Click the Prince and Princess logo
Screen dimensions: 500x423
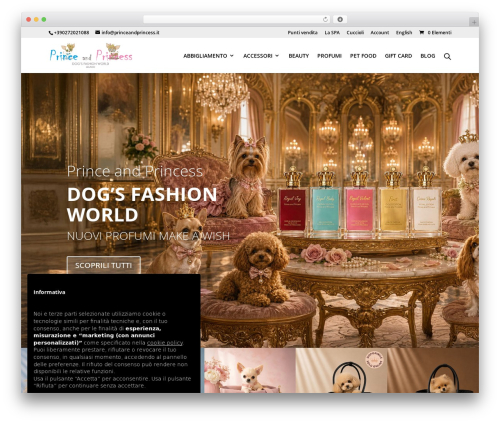(91, 55)
